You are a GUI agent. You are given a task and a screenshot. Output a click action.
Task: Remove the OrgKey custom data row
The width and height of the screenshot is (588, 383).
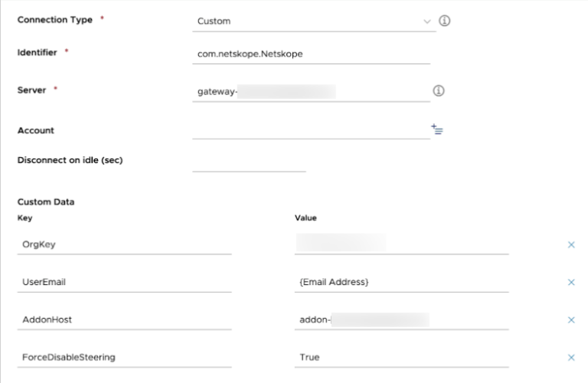pos(570,244)
